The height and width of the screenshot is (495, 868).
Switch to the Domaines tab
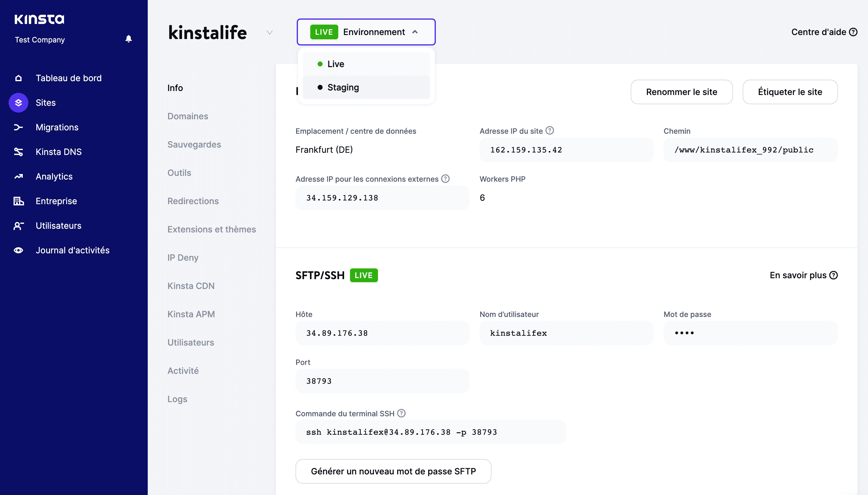[187, 116]
